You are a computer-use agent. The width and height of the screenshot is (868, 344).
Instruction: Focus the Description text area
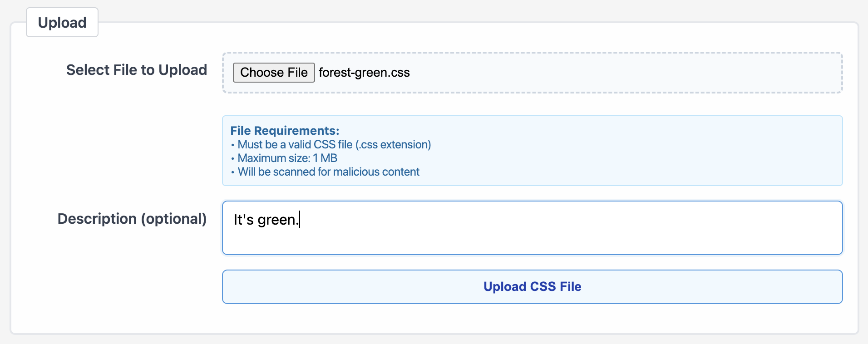coord(532,228)
